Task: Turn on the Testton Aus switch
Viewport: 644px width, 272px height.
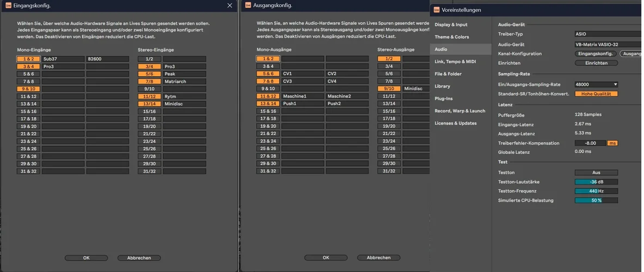Action: click(596, 172)
